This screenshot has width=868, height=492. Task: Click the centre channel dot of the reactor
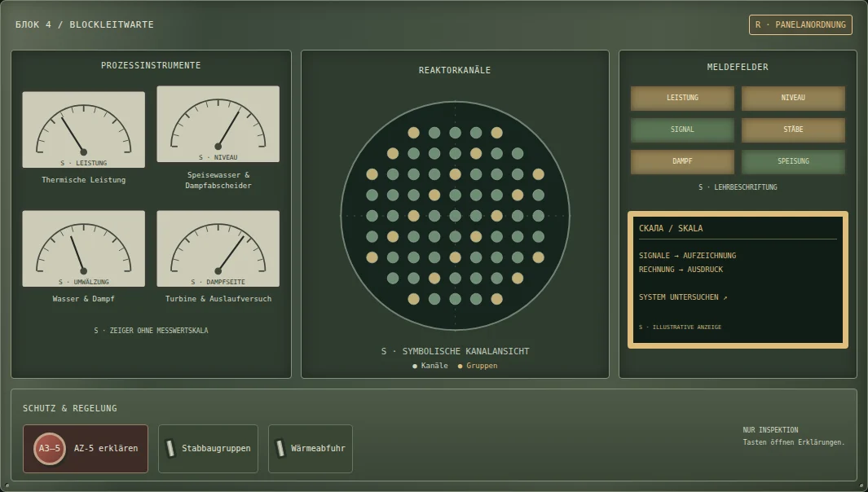pos(455,216)
